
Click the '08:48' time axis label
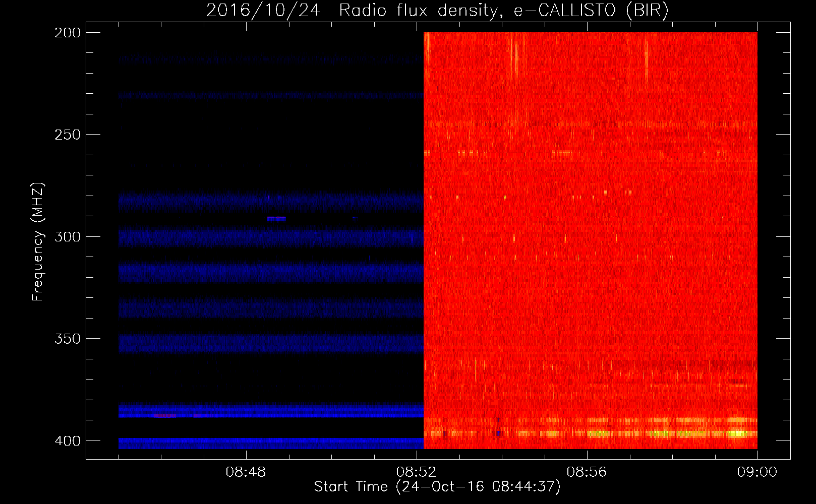(x=246, y=472)
